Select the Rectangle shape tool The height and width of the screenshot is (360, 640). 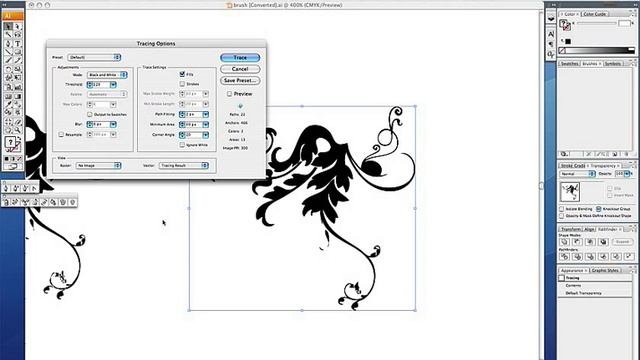click(x=18, y=52)
